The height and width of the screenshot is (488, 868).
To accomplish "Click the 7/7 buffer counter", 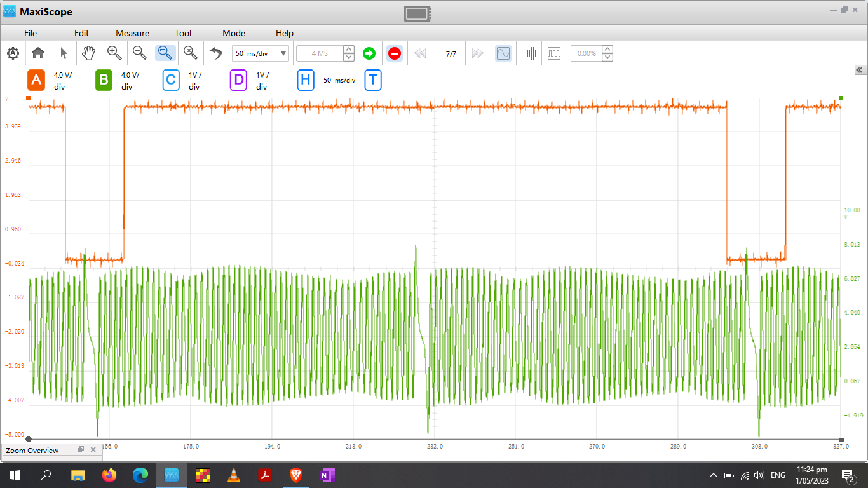I will (451, 54).
